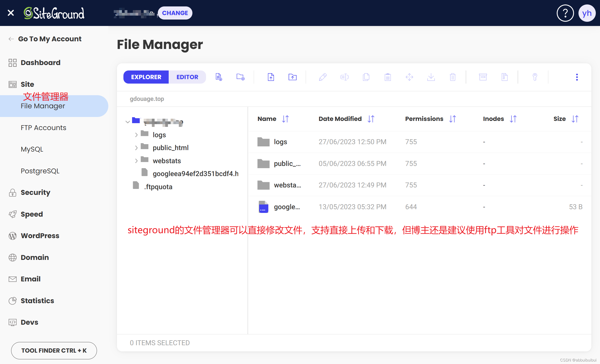The height and width of the screenshot is (364, 600).
Task: Click the Change Permissions key icon
Action: (535, 77)
